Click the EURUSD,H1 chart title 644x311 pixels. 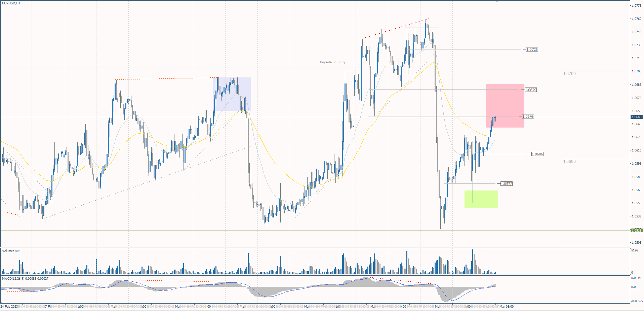pos(11,3)
